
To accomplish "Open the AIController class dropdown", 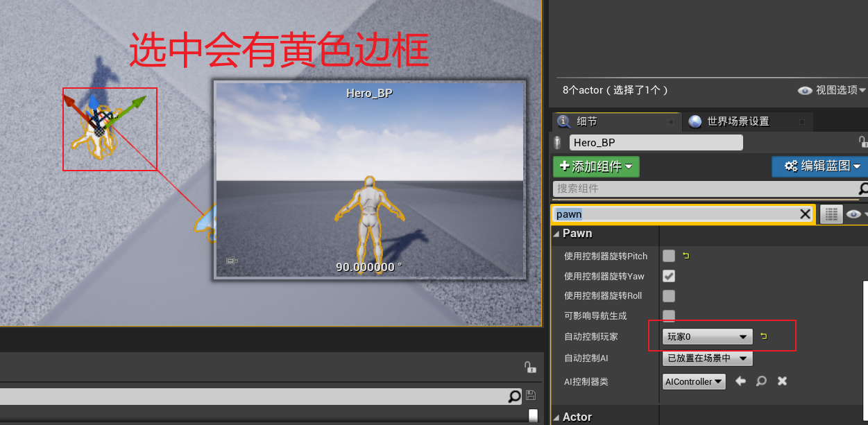I will (x=694, y=381).
